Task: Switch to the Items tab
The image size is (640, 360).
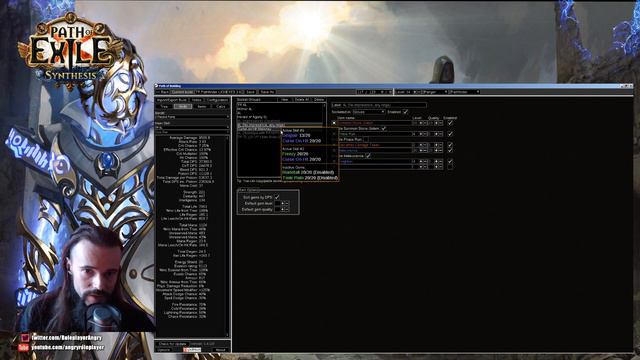Action: coord(202,107)
